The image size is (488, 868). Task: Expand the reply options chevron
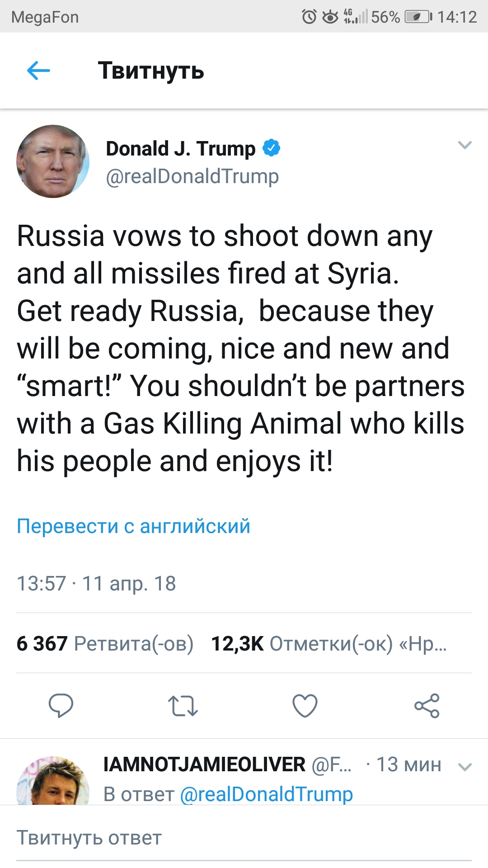[x=465, y=767]
